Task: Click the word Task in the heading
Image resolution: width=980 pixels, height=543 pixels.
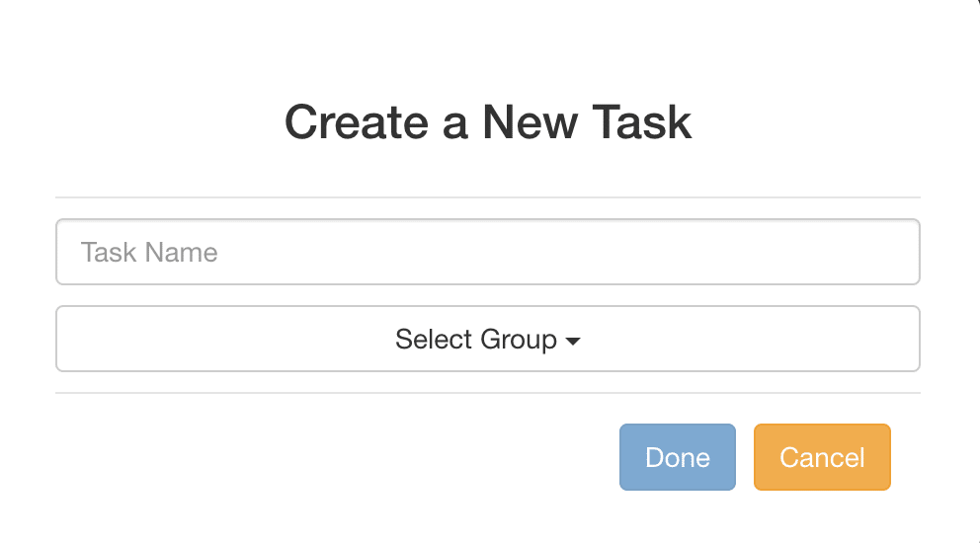Action: point(642,122)
